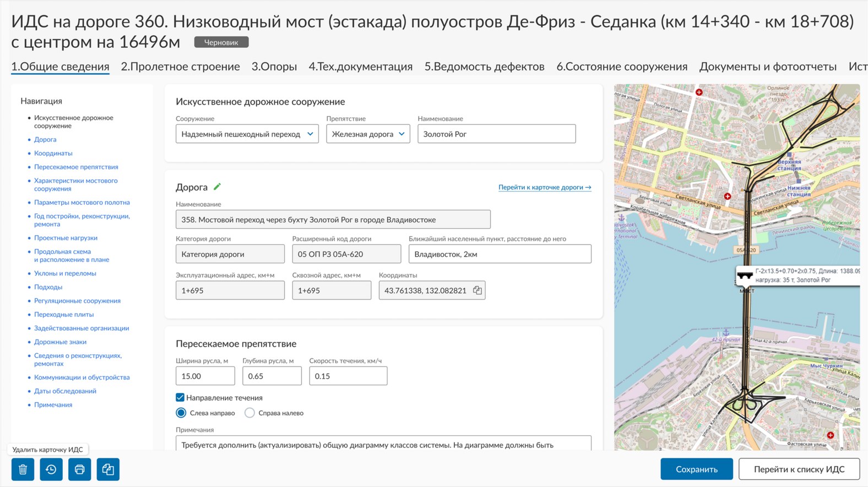868x487 pixels.
Task: Click the road Наименование field starting with 358
Action: [x=333, y=220]
